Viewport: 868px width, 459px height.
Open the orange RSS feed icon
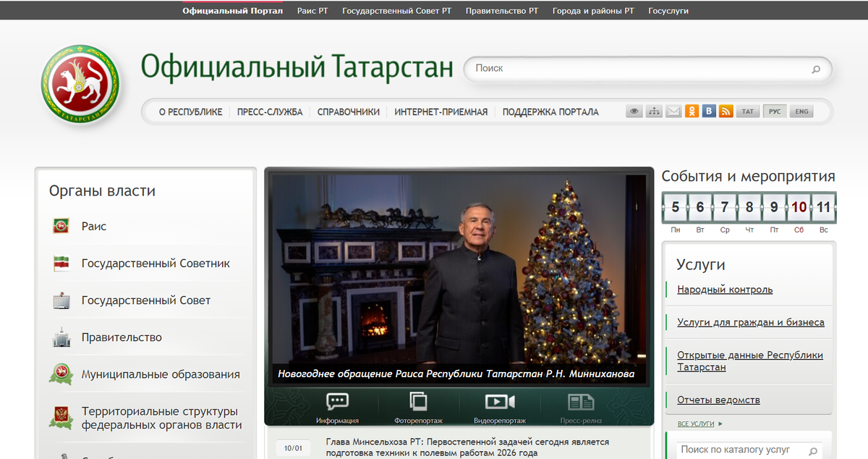726,111
